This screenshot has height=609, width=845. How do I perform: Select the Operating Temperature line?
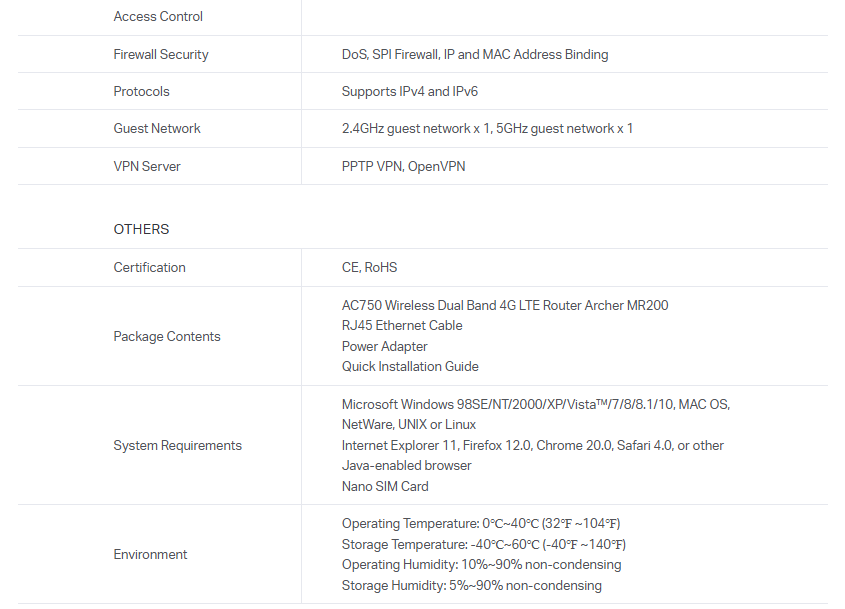coord(481,523)
